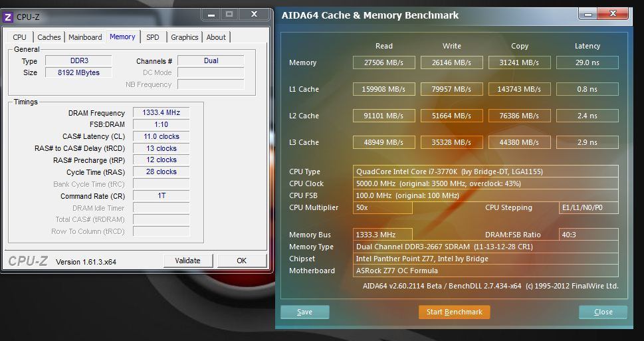Click the Memory Type DDR3-2667 field
644x341 pixels.
pyautogui.click(x=485, y=247)
